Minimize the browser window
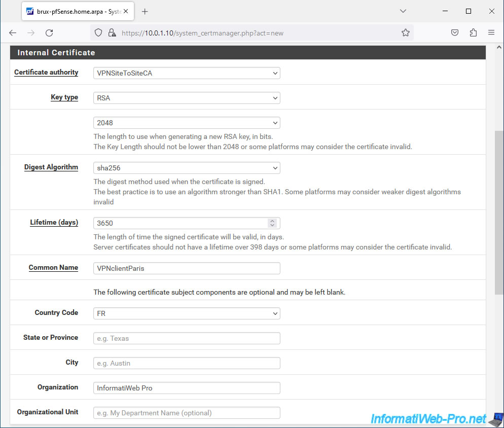504x428 pixels. 445,11
